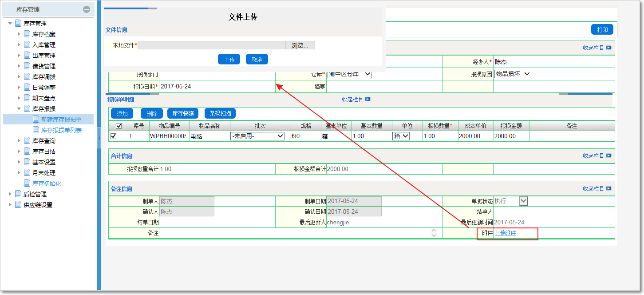Image resolution: width=644 pixels, height=295 pixels.
Task: Click the sidebar splitter collapse handle
Action: (99, 138)
